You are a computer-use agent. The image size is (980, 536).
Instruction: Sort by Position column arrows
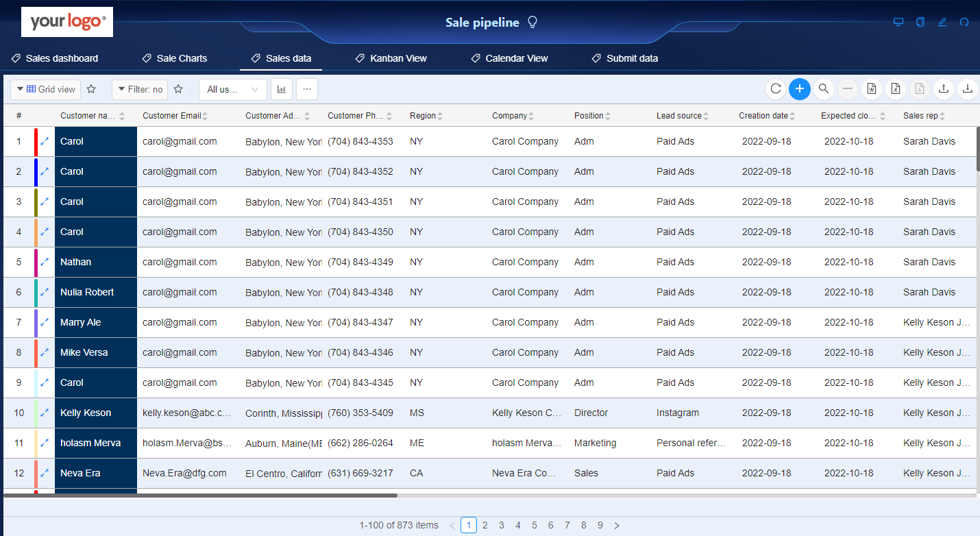point(608,116)
